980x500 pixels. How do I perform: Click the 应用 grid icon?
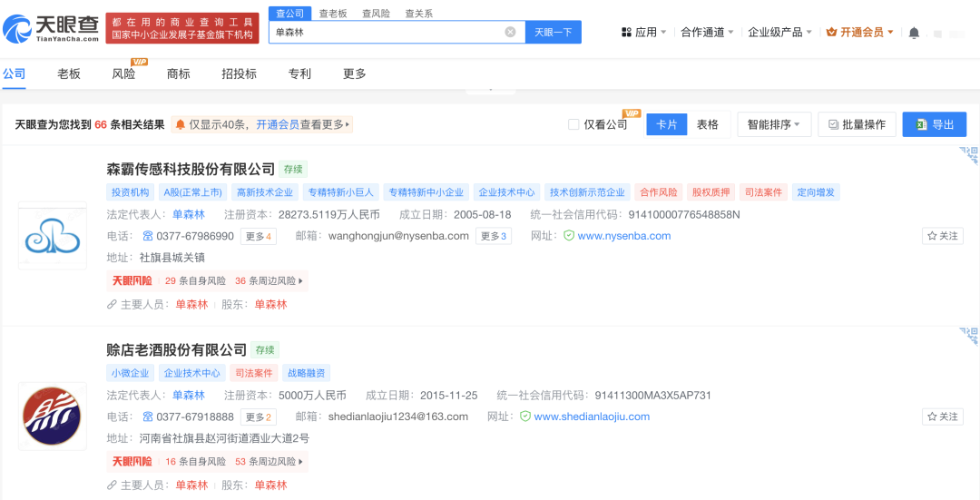pos(626,32)
